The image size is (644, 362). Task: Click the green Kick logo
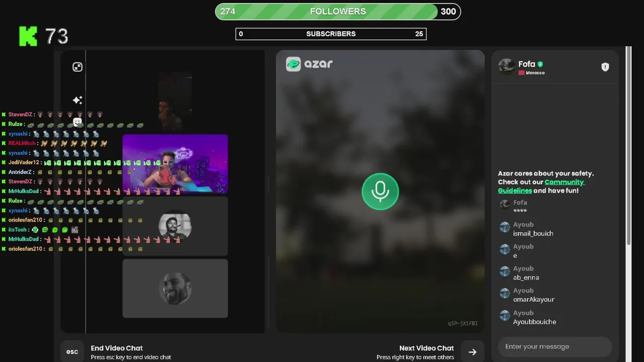coord(28,36)
